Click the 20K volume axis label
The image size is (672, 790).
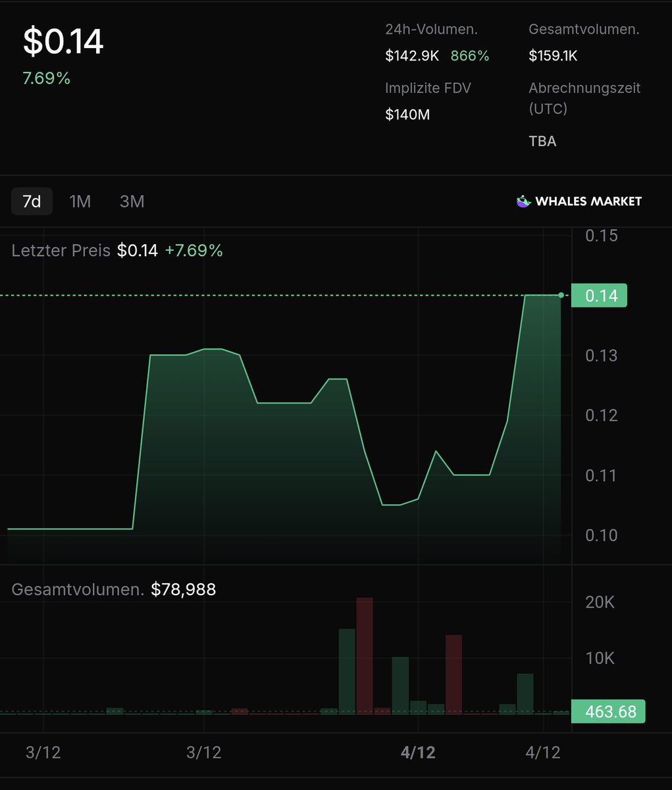tap(600, 602)
